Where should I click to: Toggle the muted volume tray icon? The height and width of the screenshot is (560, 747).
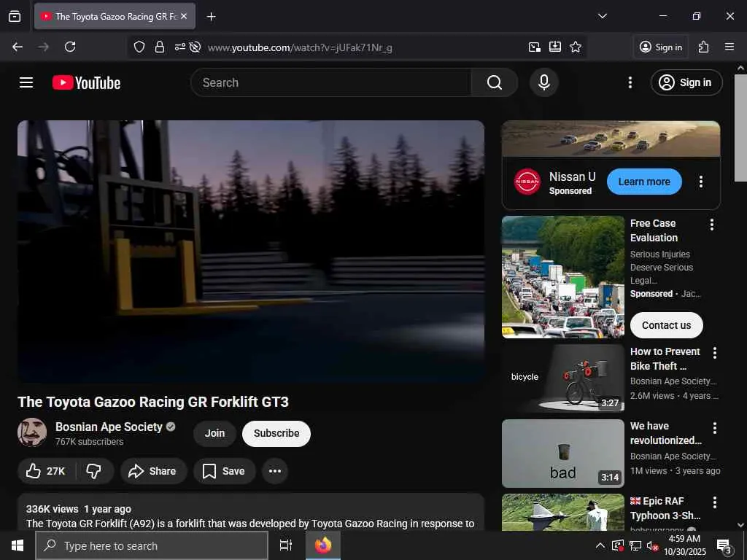coord(652,545)
